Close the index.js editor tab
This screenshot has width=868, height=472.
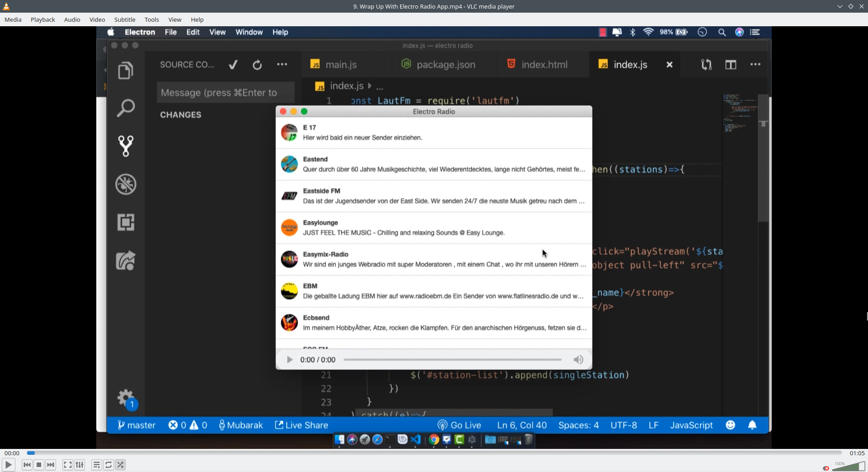pyautogui.click(x=670, y=65)
